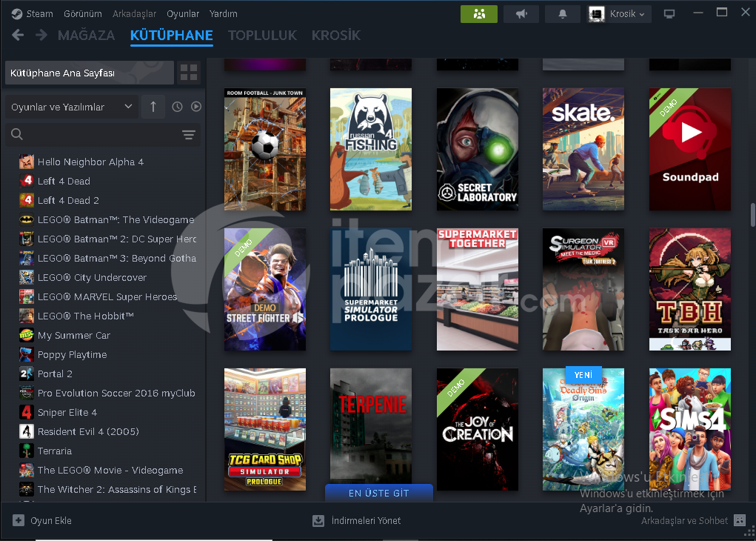This screenshot has width=756, height=541.
Task: Open Russian Fishing 4 cover
Action: 371,149
